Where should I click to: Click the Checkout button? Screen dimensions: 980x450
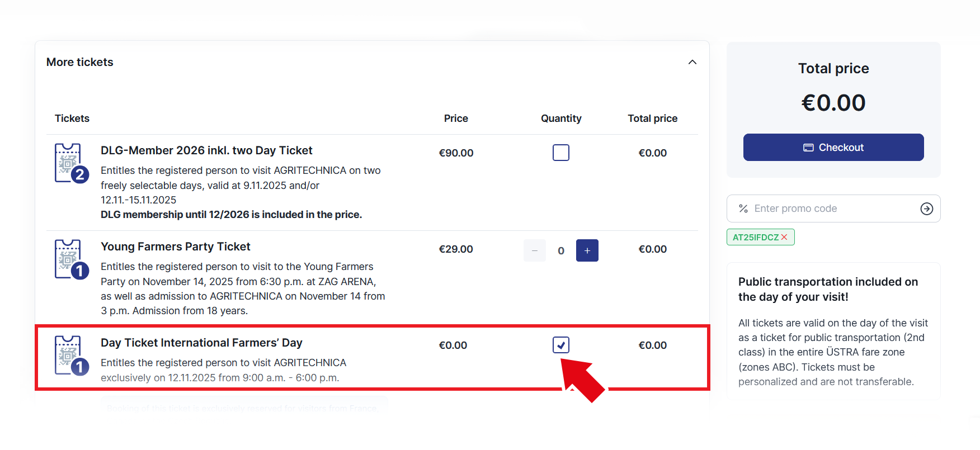pos(833,148)
